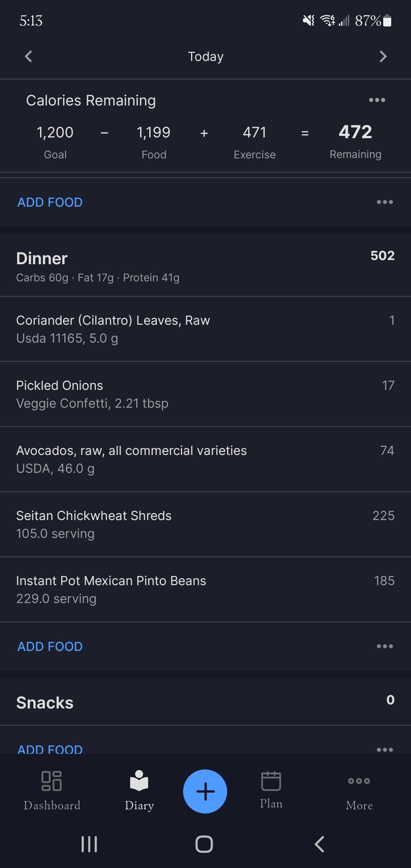411x868 pixels.
Task: Open Dinner section more options
Action: tap(385, 646)
